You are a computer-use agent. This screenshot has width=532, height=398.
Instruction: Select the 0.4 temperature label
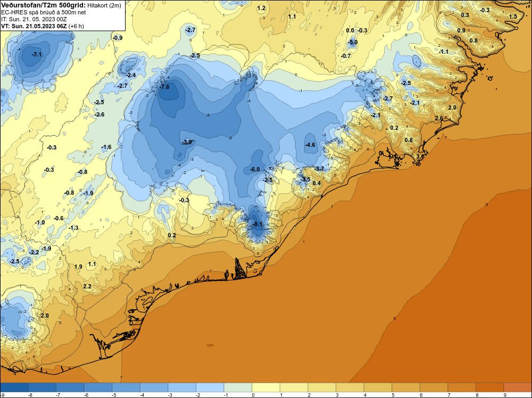(x=317, y=183)
